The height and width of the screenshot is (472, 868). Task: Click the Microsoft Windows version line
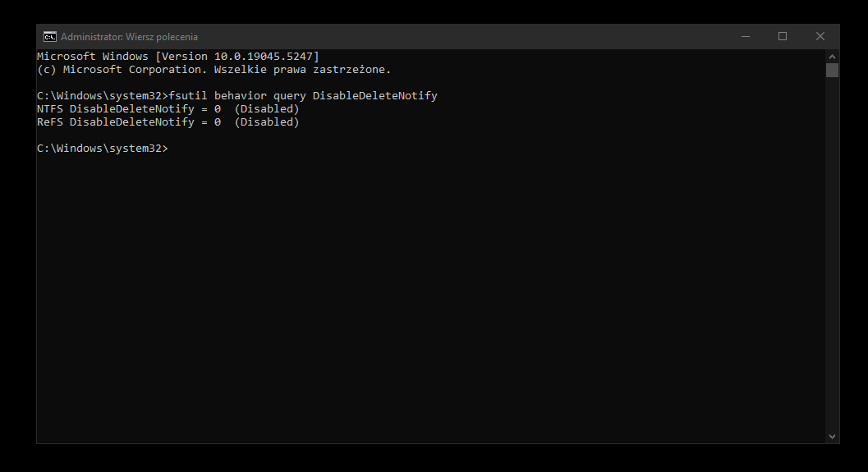[178, 57]
